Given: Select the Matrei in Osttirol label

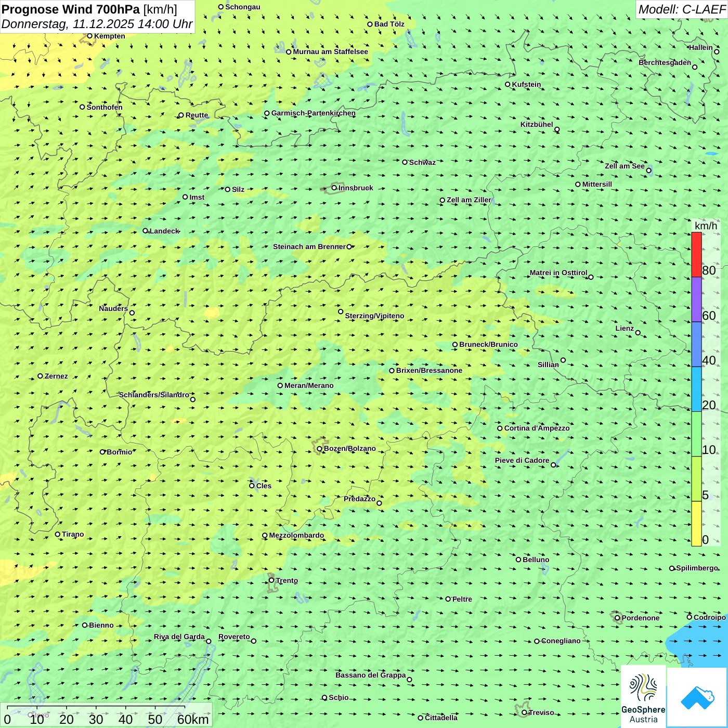Looking at the screenshot, I should coord(558,272).
